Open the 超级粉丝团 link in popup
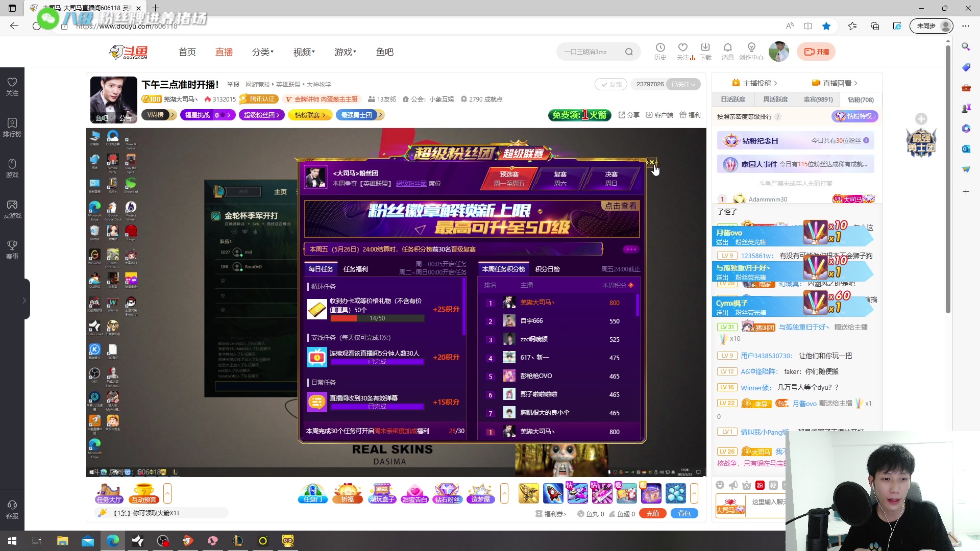The height and width of the screenshot is (551, 980). click(x=411, y=184)
